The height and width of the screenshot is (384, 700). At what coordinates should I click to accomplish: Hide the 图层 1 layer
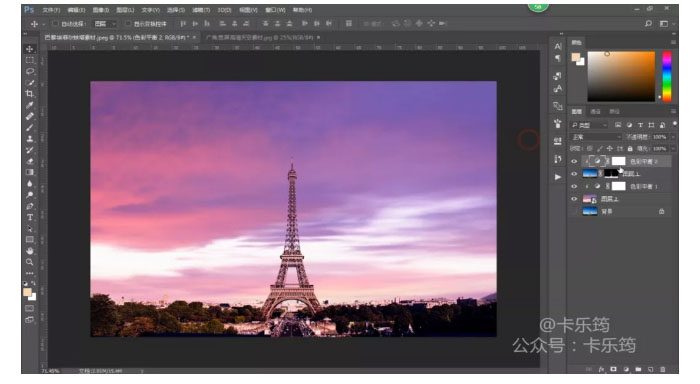click(x=575, y=174)
